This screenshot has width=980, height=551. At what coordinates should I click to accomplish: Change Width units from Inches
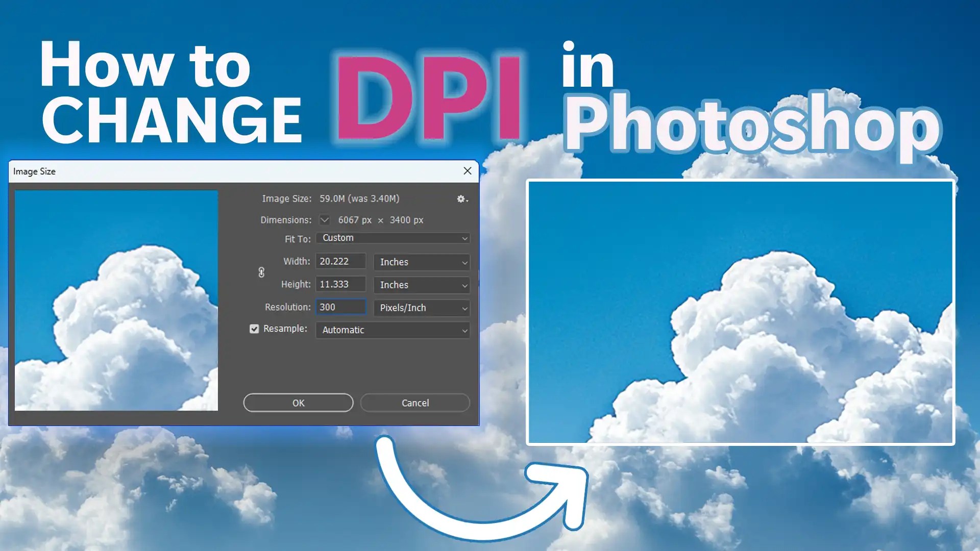[421, 262]
